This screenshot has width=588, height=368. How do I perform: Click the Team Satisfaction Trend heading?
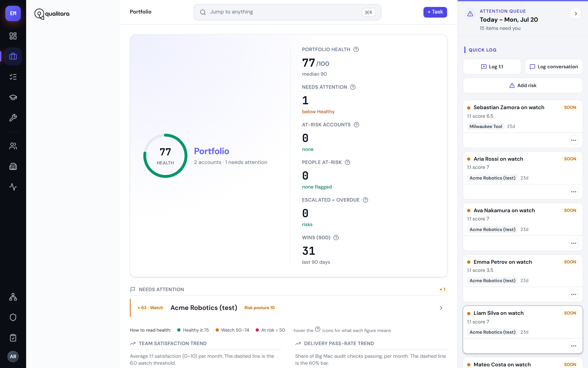tap(173, 343)
